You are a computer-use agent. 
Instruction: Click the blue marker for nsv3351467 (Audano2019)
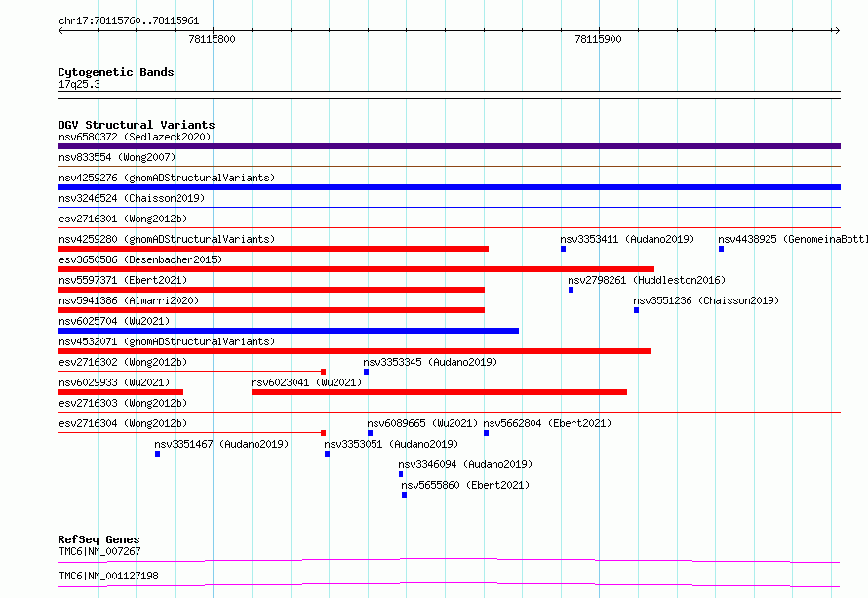point(157,454)
